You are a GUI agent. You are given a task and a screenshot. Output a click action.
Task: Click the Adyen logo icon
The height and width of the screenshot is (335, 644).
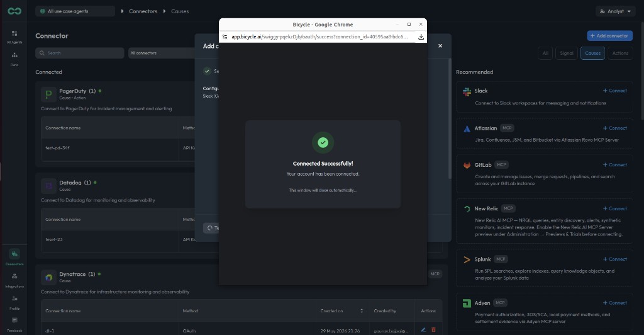467,304
